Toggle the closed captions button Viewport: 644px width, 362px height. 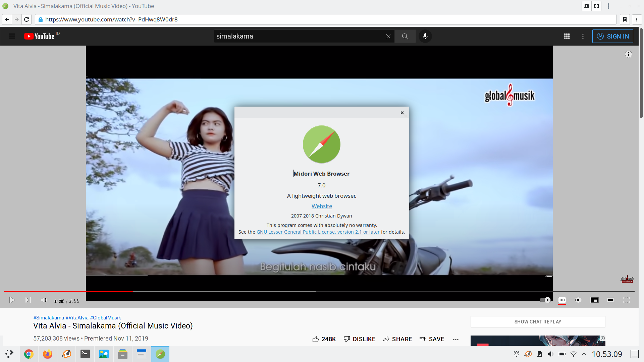click(x=562, y=300)
